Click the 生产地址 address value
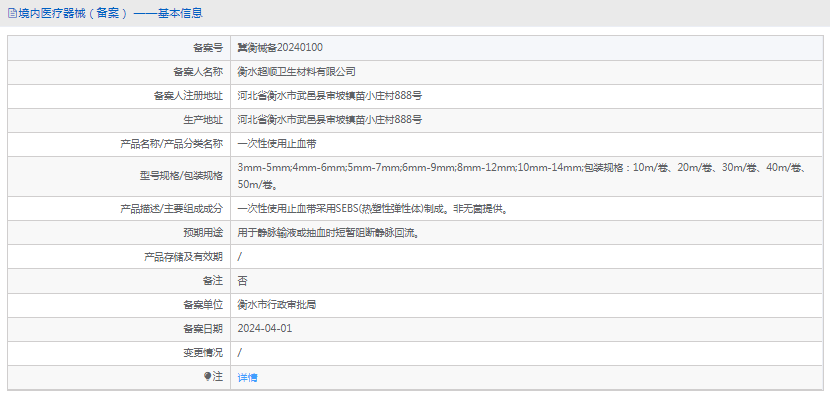This screenshot has width=830, height=395. (329, 120)
